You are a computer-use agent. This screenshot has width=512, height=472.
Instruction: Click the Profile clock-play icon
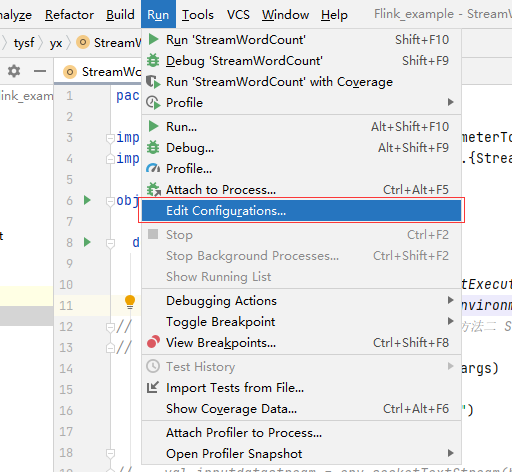(x=153, y=102)
